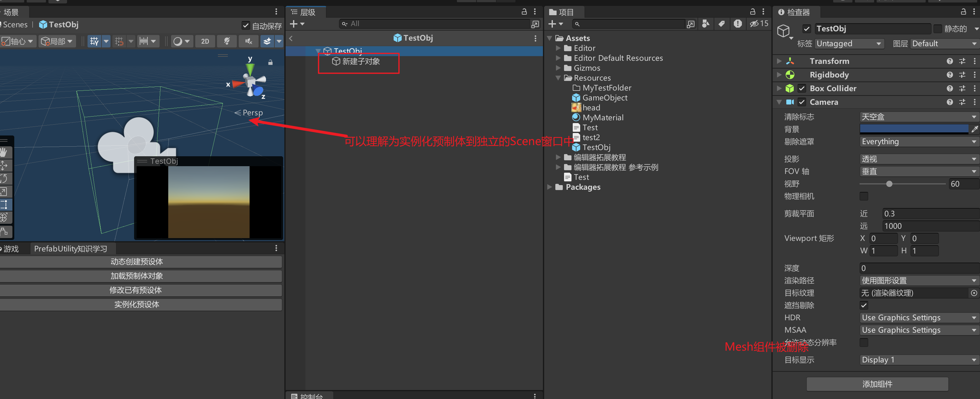The image size is (980, 399).
Task: Expand the Transform component foldout
Action: pyautogui.click(x=779, y=61)
